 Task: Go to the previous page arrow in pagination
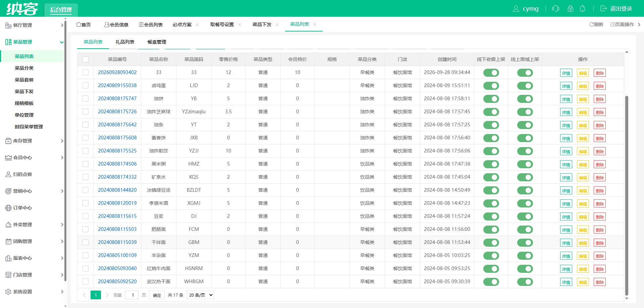pyautogui.click(x=84, y=295)
